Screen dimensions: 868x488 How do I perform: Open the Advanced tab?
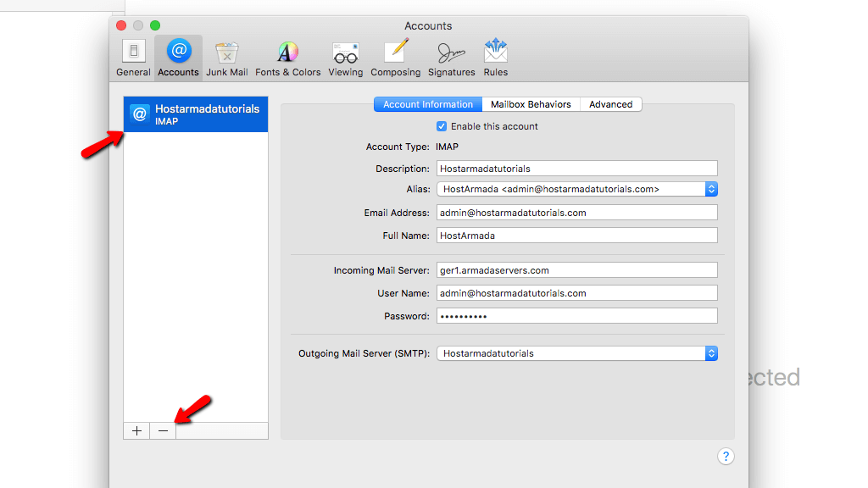[x=610, y=103]
